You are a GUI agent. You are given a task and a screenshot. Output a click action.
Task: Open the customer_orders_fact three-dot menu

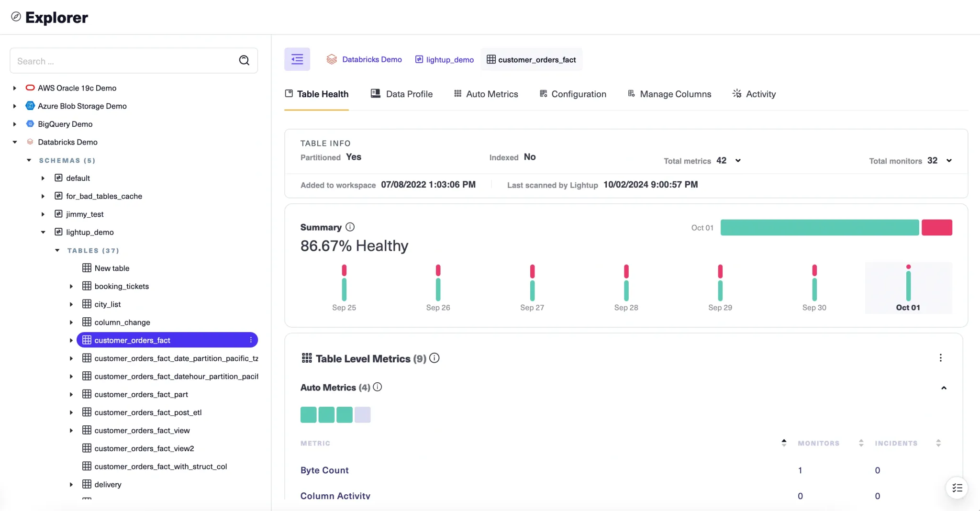click(251, 340)
